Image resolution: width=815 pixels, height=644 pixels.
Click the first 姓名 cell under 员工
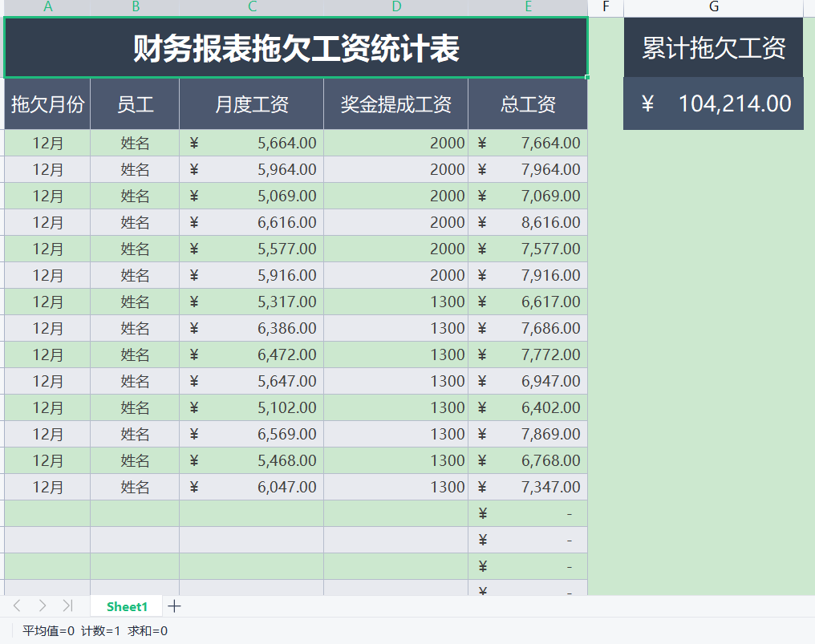point(135,143)
